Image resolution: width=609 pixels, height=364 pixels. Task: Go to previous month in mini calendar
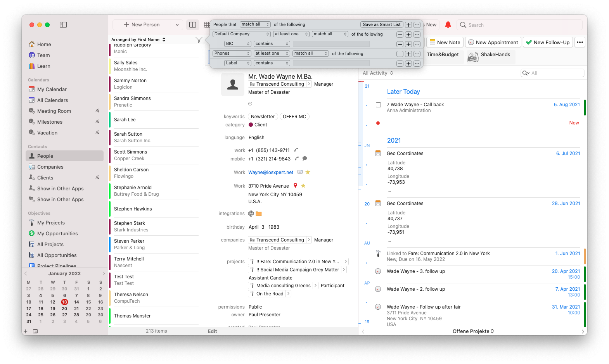point(26,274)
